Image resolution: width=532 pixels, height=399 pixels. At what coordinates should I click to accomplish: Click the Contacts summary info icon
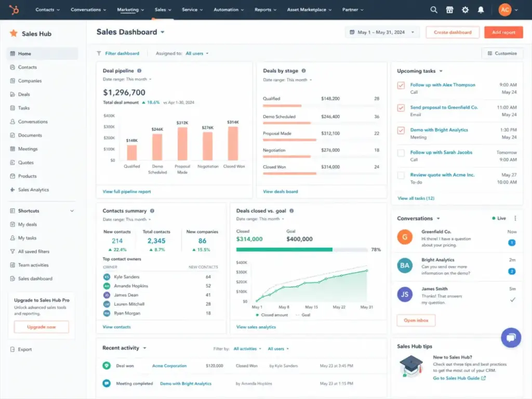click(152, 211)
